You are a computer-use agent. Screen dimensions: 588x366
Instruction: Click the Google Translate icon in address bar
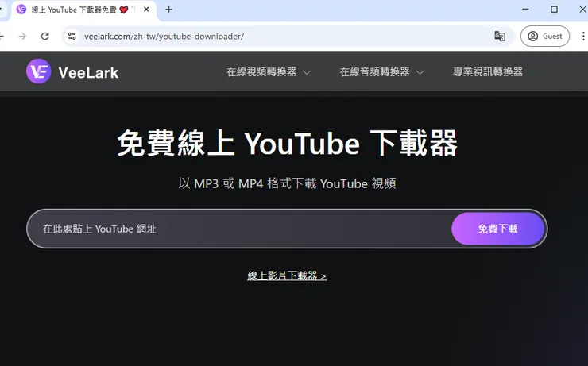click(x=500, y=37)
